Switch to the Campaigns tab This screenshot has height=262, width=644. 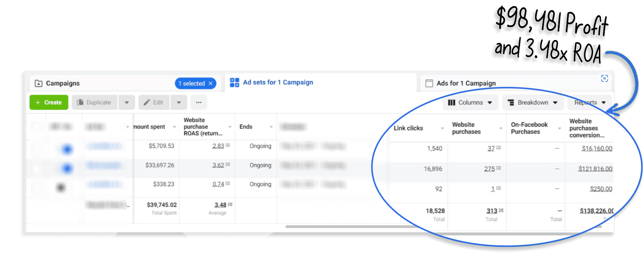coord(63,83)
